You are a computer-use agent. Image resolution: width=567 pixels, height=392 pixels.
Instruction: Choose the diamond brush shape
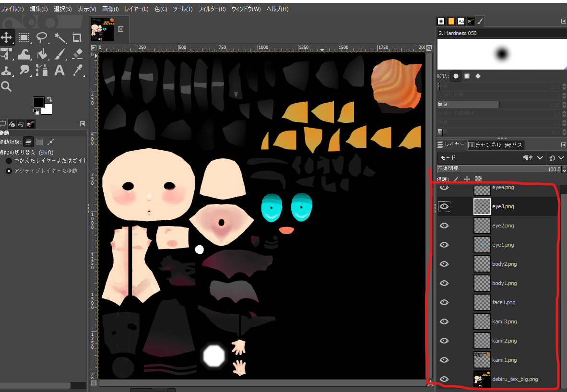tap(478, 76)
